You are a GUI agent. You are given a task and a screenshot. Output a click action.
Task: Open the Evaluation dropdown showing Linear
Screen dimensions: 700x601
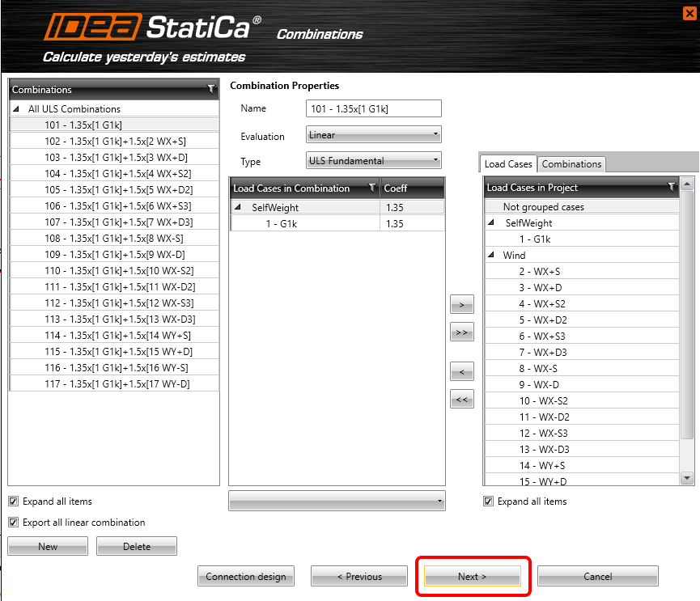(374, 134)
